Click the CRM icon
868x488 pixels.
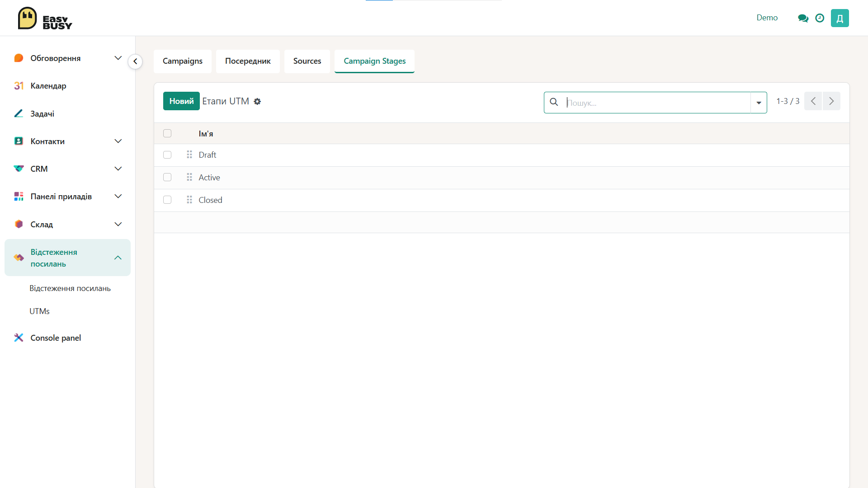pyautogui.click(x=19, y=169)
